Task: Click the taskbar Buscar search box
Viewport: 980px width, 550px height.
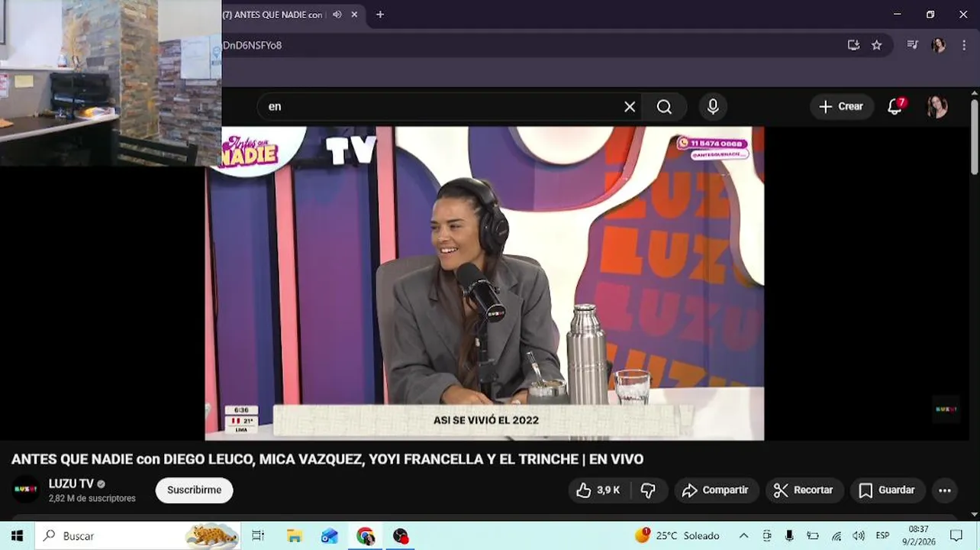Action: 137,535
